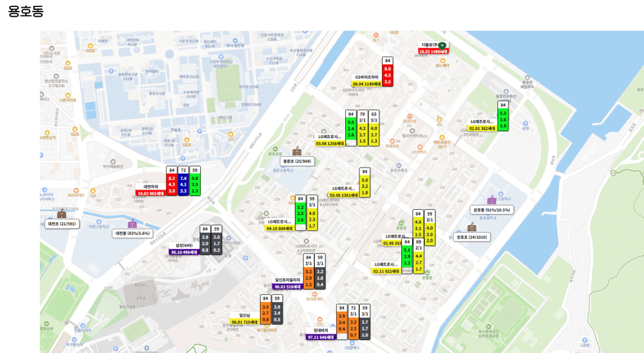Select the red 8.0 price cell of GS하이츠자이

tap(387, 69)
